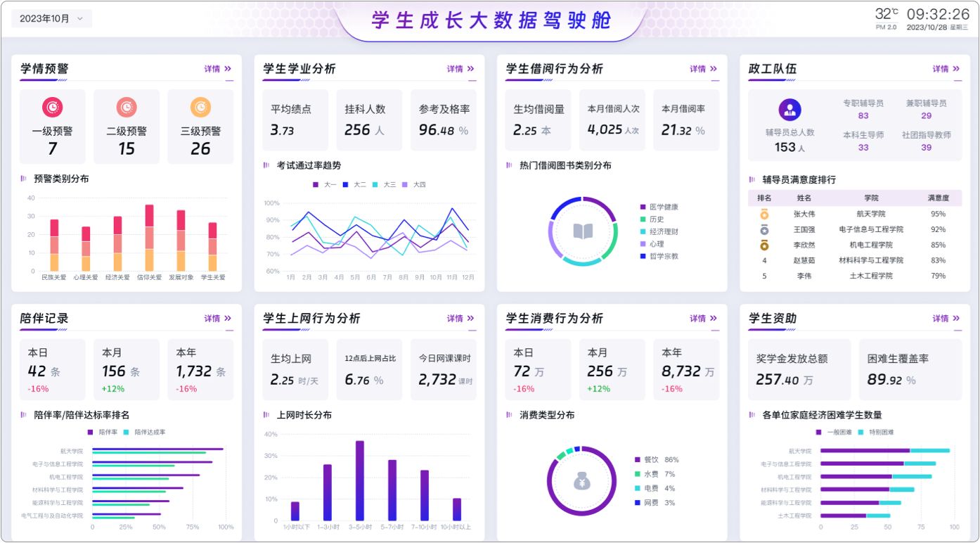Click the 满意度 column header
This screenshot has width=980, height=543.
click(x=939, y=198)
